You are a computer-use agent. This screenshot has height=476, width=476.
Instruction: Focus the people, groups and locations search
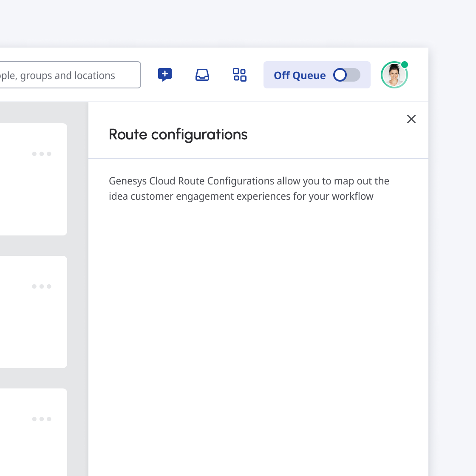coord(68,75)
